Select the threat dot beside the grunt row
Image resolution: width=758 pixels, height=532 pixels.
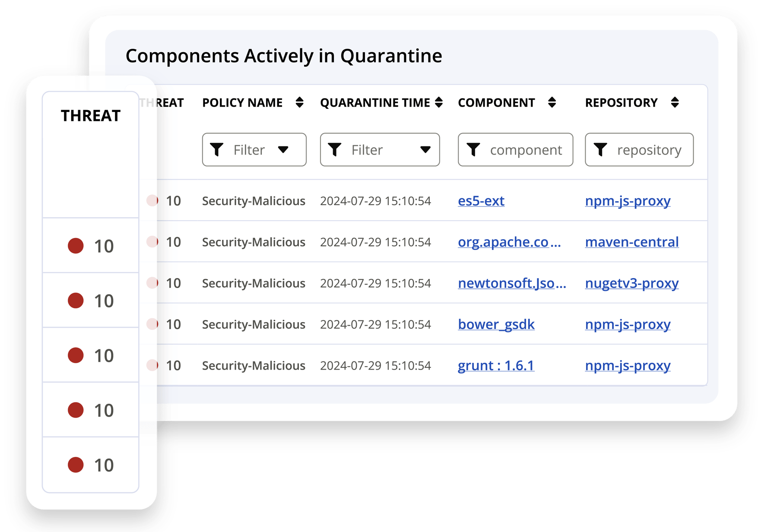click(152, 365)
